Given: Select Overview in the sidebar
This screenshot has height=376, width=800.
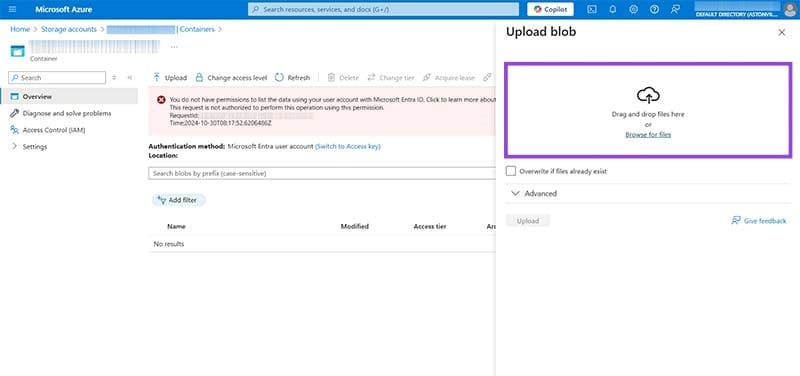Looking at the screenshot, I should [69, 96].
